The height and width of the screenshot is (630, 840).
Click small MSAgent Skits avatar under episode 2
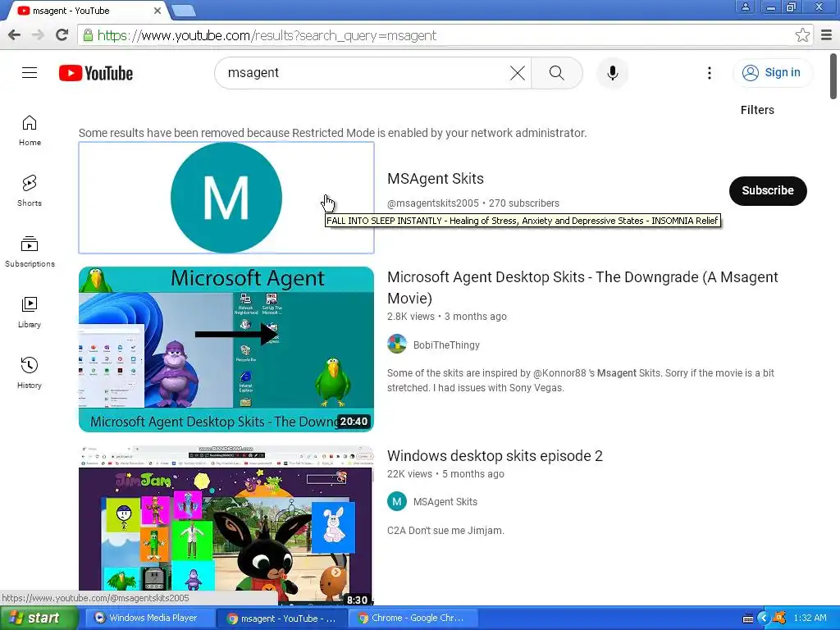tap(397, 501)
